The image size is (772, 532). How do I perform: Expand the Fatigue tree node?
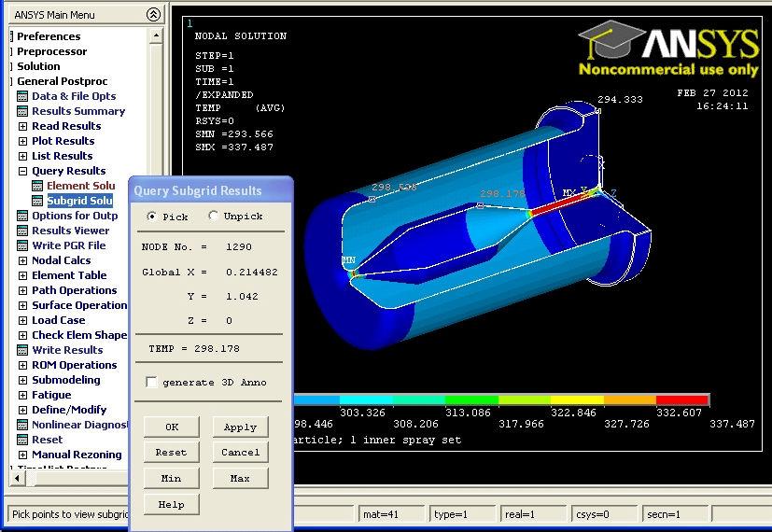click(x=22, y=395)
